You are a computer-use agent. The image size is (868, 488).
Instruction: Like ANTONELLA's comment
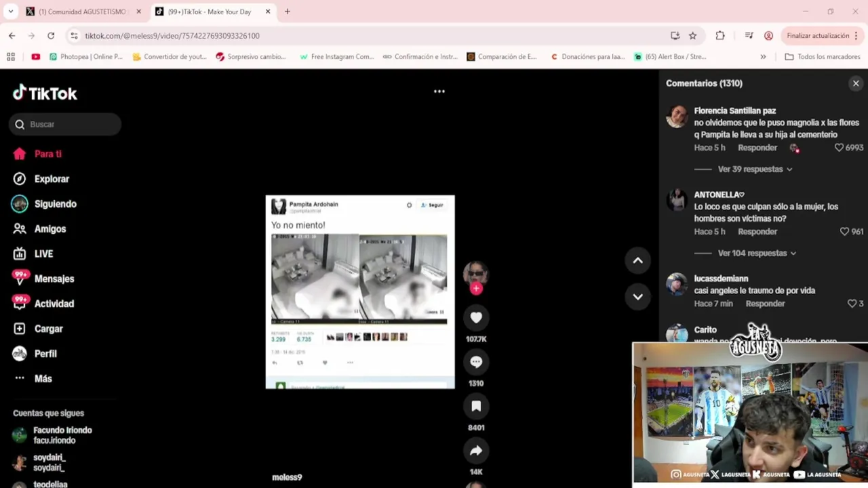[x=844, y=232]
